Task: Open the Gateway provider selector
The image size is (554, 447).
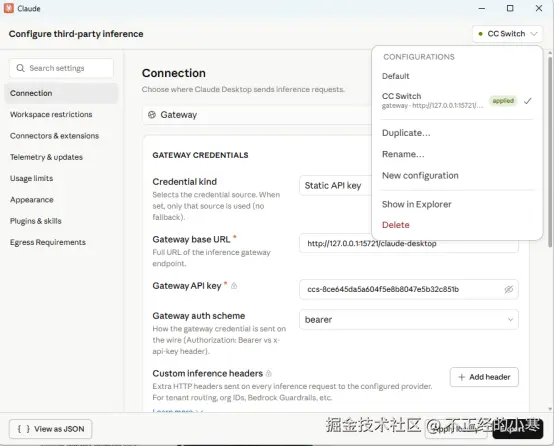Action: 257,115
